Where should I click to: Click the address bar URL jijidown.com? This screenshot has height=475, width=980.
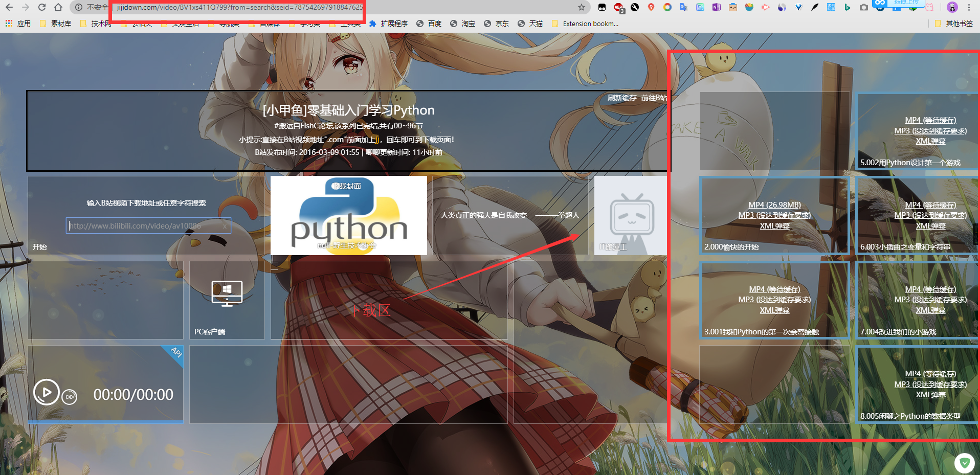click(240, 8)
